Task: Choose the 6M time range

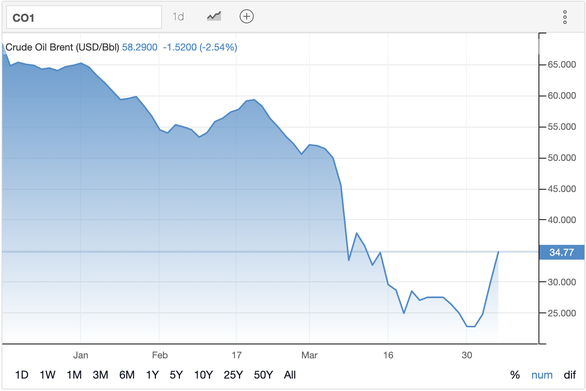Action: (127, 375)
